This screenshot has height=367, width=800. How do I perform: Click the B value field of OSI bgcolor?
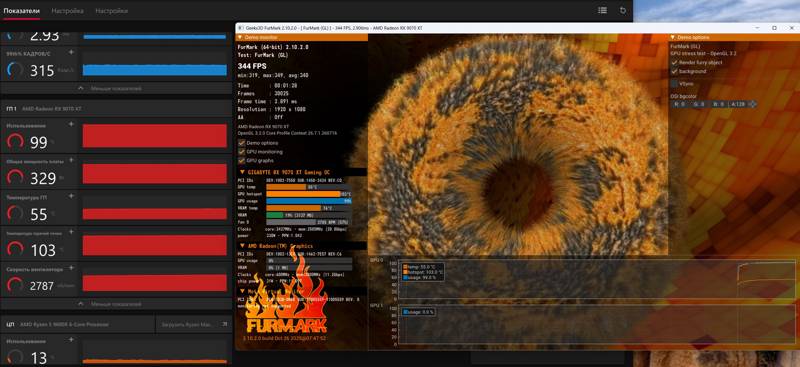[718, 104]
